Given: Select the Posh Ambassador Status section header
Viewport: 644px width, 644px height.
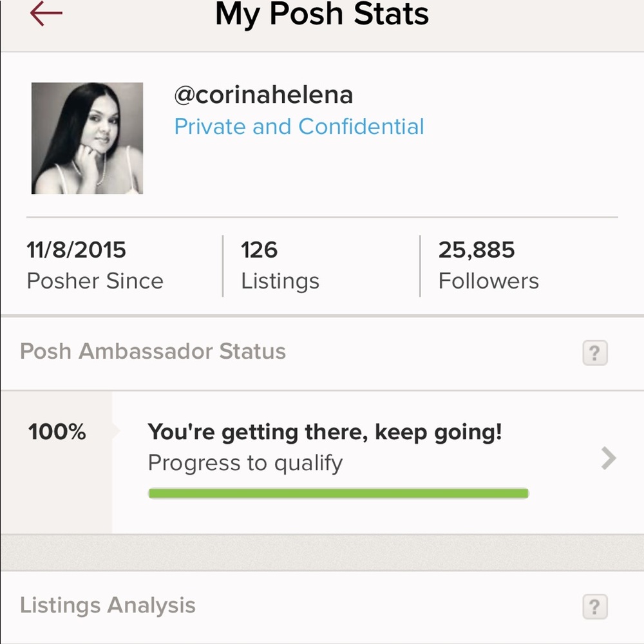Looking at the screenshot, I should (153, 352).
